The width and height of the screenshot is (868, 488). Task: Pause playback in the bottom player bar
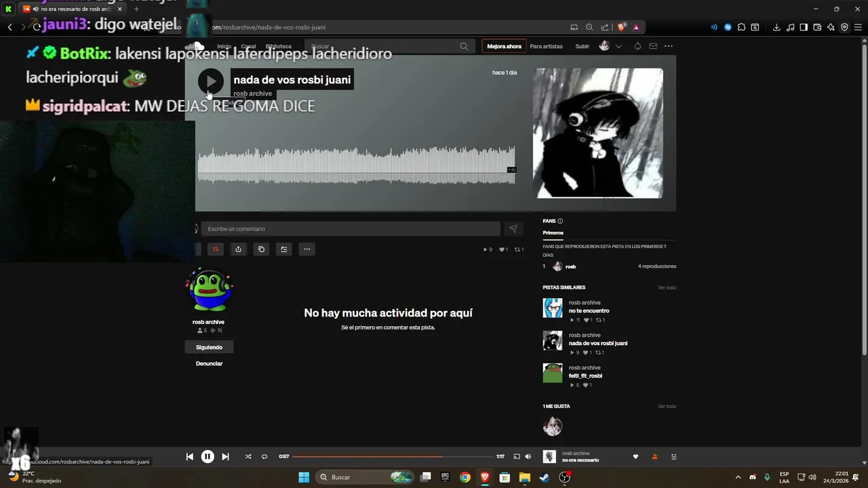click(x=208, y=457)
